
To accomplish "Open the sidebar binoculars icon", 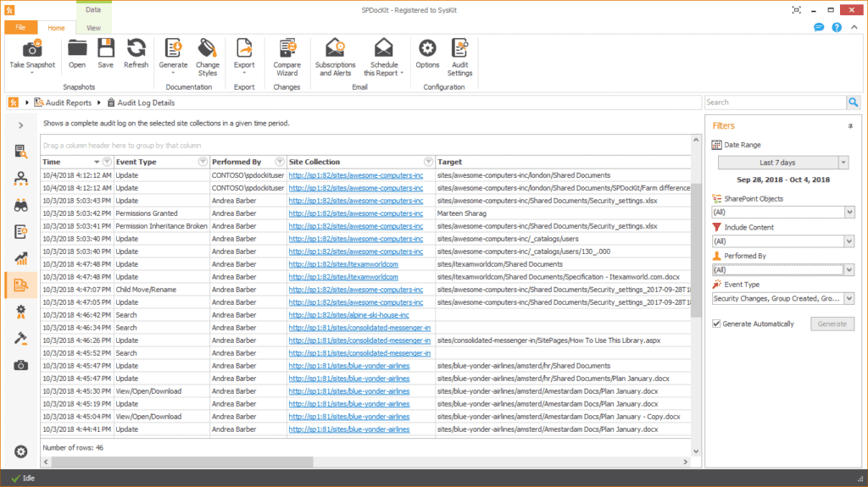I will (21, 205).
